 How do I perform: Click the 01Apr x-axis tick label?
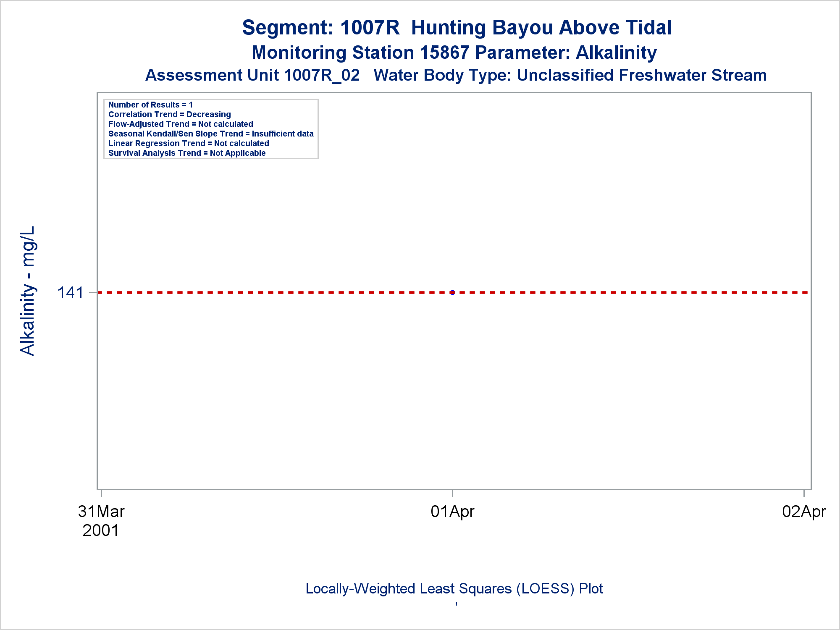click(x=452, y=512)
